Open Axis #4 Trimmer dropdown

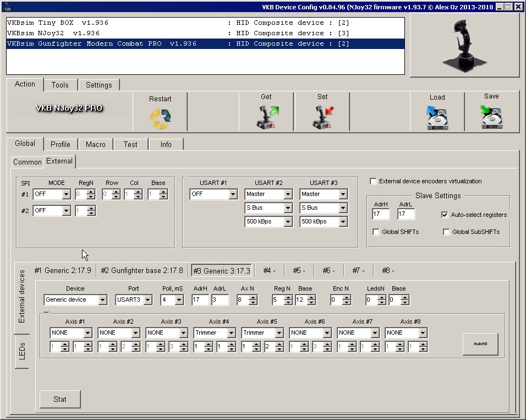pos(231,332)
